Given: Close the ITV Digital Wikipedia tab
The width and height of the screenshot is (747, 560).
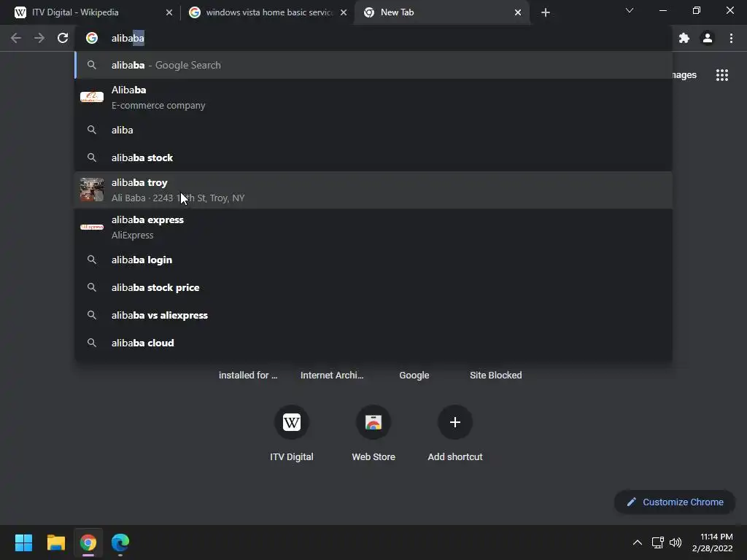Looking at the screenshot, I should [x=169, y=12].
